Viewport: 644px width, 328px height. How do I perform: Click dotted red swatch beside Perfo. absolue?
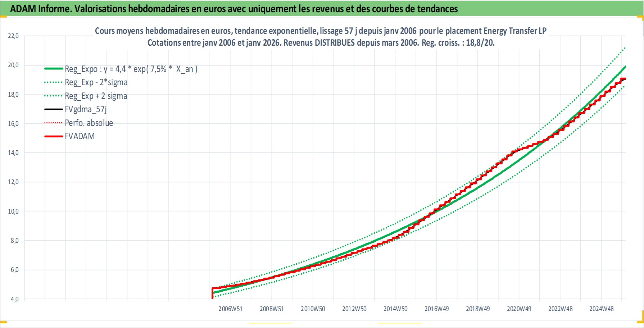pyautogui.click(x=54, y=123)
